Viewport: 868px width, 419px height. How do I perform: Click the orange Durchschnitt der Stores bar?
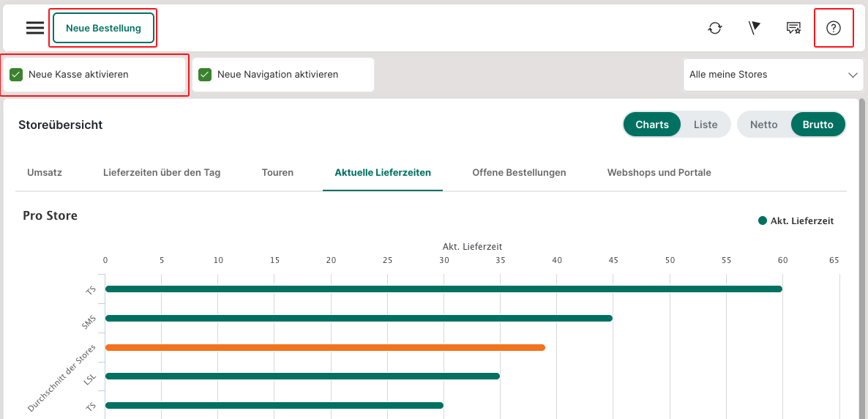(325, 347)
